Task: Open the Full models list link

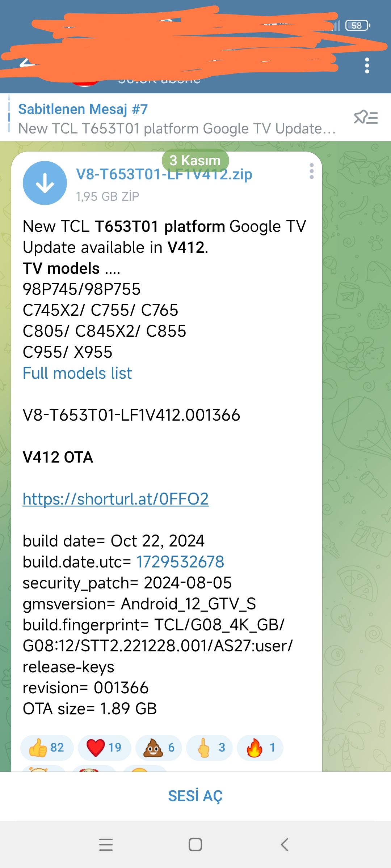Action: (77, 373)
